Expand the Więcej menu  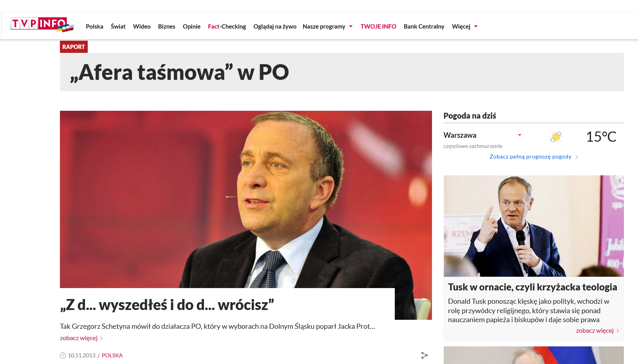[x=465, y=27]
